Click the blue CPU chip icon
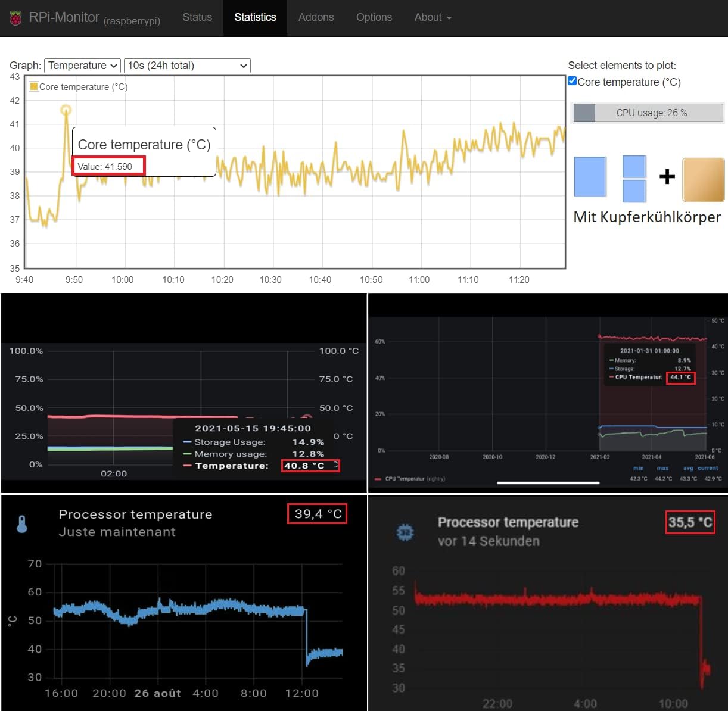This screenshot has width=728, height=711. pos(405,532)
